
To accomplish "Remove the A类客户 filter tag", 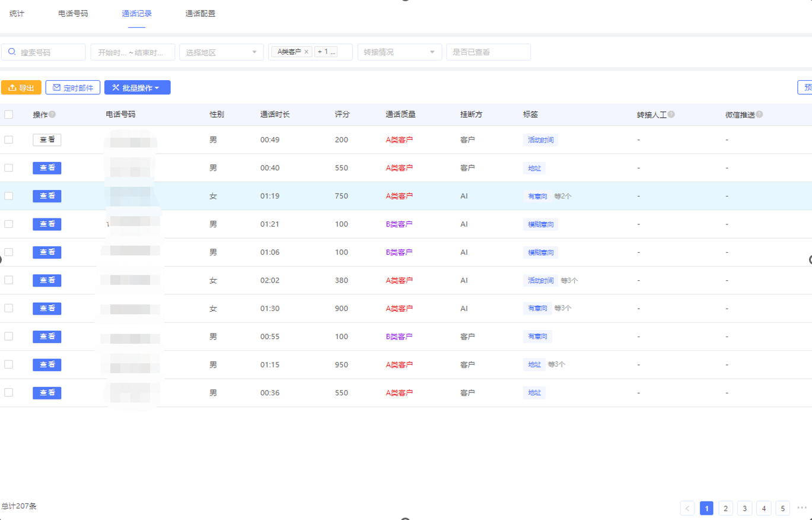I will 306,52.
